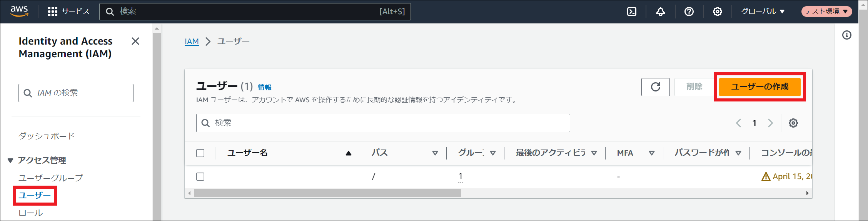The width and height of the screenshot is (868, 221).
Task: Check the first user row checkbox
Action: tap(200, 176)
